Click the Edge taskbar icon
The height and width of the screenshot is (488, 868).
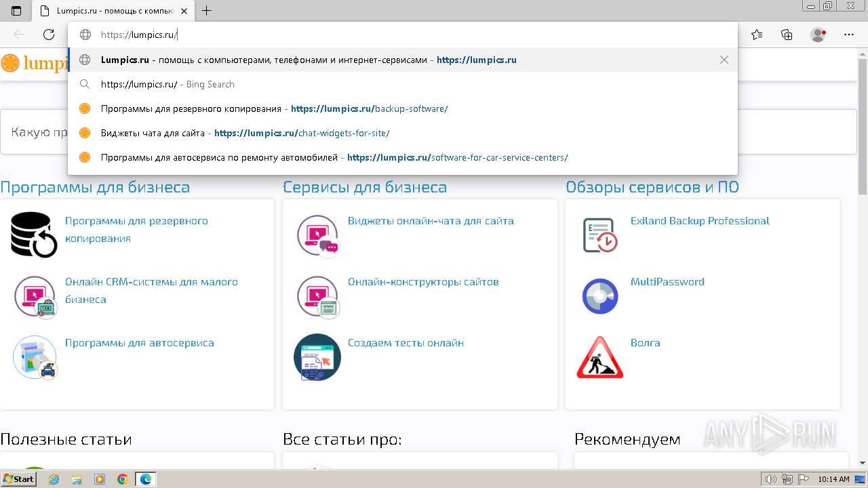coord(146,479)
